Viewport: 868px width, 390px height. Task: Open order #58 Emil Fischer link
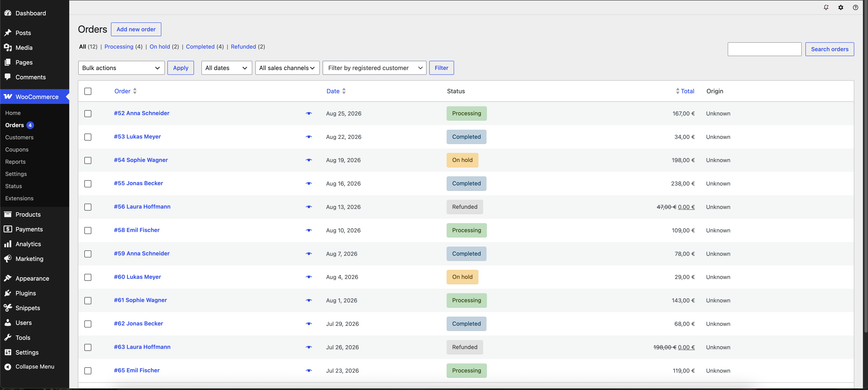(x=137, y=230)
